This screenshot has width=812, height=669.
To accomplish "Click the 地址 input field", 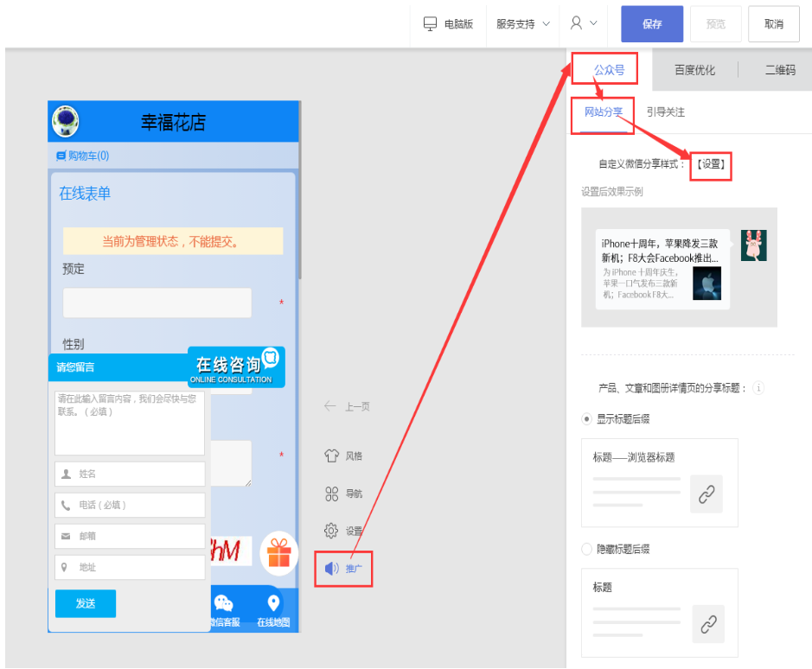I will [130, 568].
